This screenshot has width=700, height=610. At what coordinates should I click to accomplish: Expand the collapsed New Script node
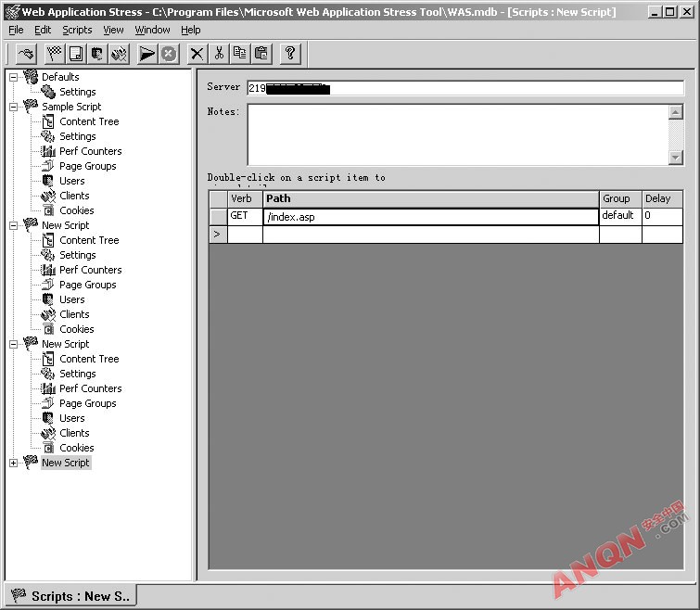(13, 464)
